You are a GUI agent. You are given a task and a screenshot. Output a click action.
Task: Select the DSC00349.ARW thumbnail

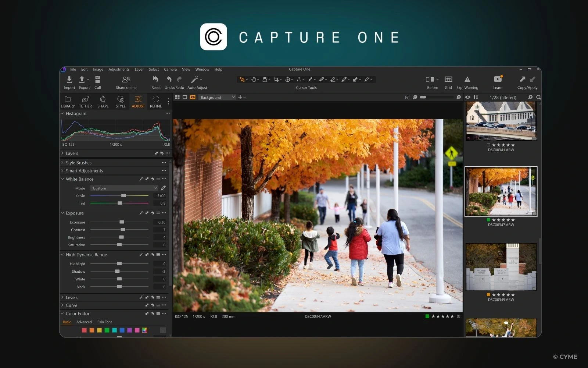click(501, 266)
